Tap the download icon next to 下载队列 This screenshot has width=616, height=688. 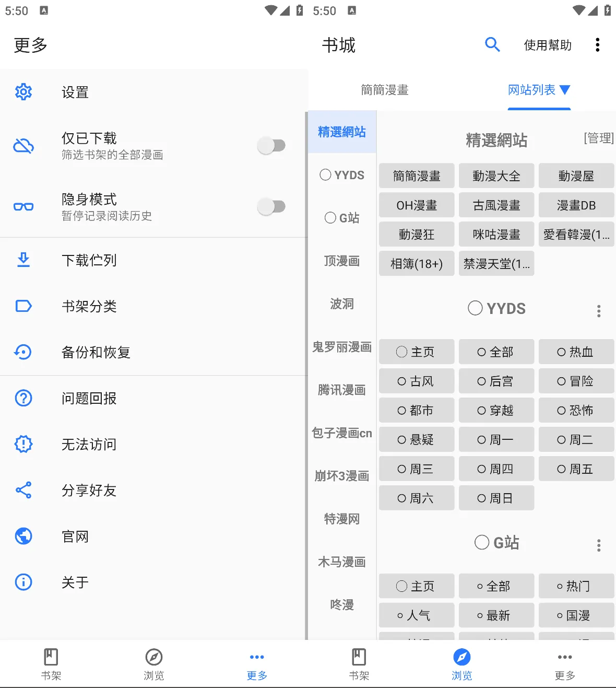coord(23,260)
